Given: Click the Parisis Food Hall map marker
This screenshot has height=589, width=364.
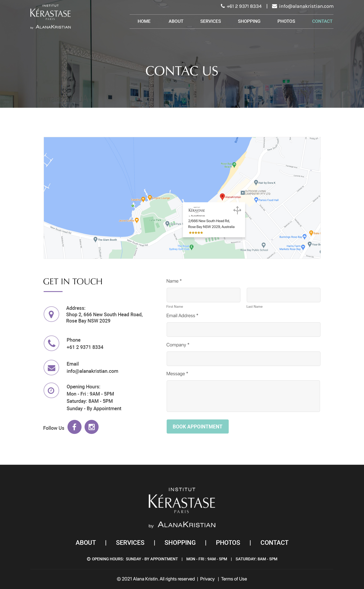Looking at the screenshot, I should (x=256, y=199).
